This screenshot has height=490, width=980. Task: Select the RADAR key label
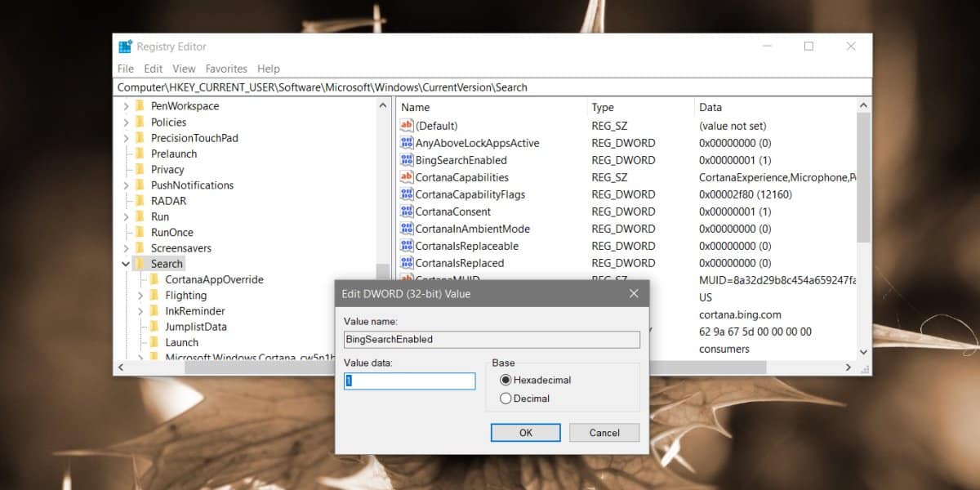[168, 201]
